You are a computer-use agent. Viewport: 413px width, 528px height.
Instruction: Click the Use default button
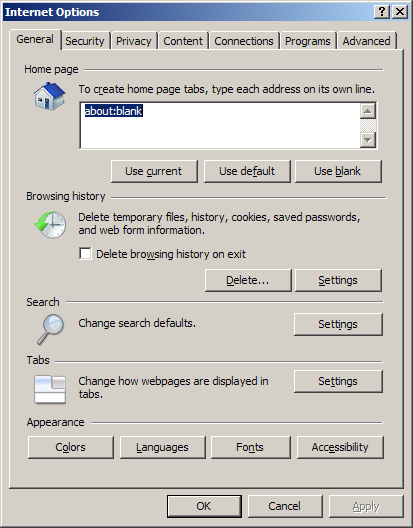click(x=247, y=171)
